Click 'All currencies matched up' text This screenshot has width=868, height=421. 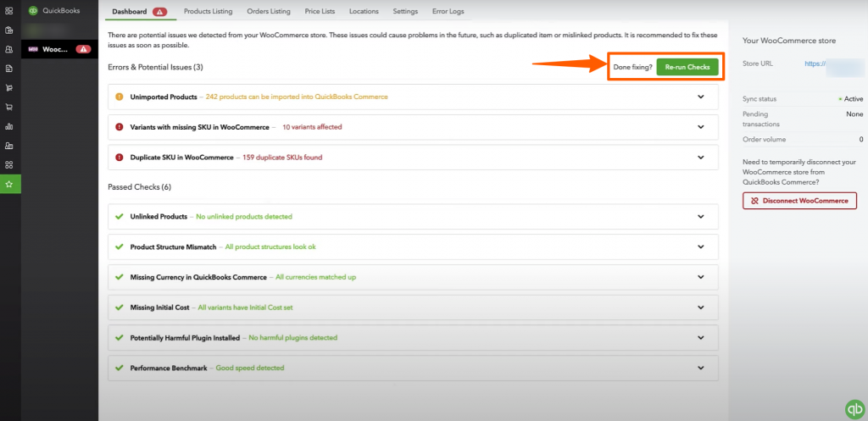point(315,277)
